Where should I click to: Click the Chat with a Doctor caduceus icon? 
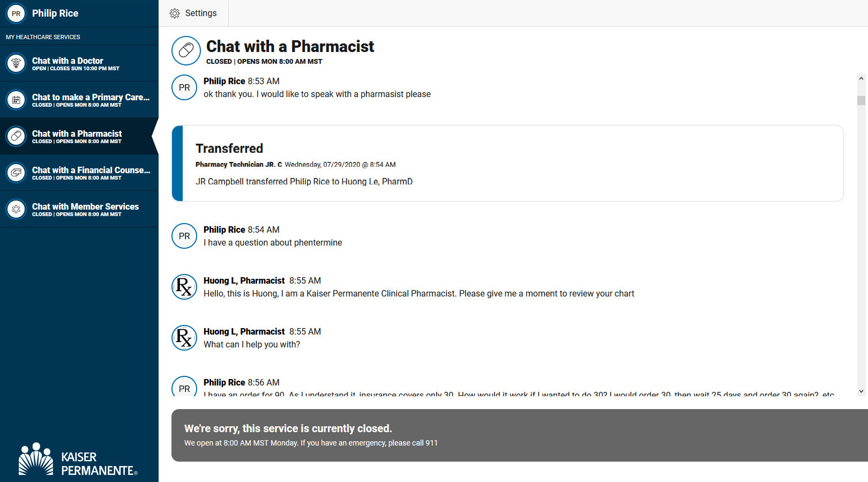(16, 63)
